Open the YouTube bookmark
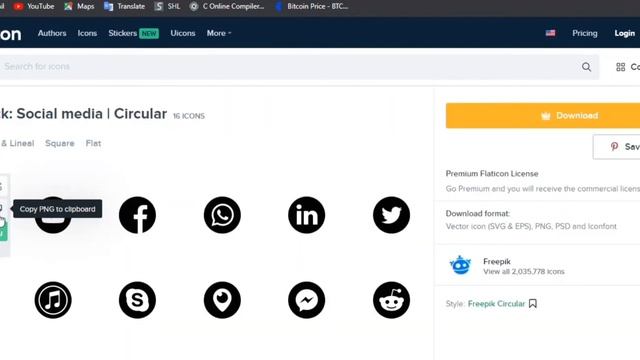Screen dimensions: 640x360 [x=34, y=6]
